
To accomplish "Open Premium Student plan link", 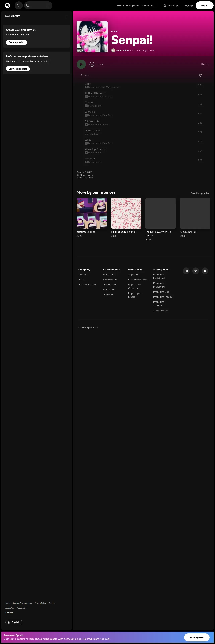I will pyautogui.click(x=158, y=304).
